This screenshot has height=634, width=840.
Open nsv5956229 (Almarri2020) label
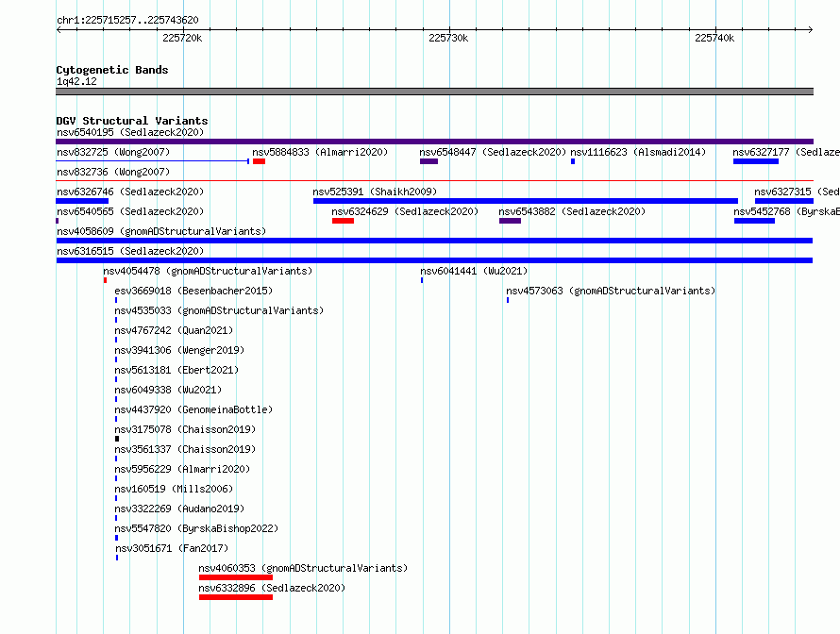tap(182, 469)
